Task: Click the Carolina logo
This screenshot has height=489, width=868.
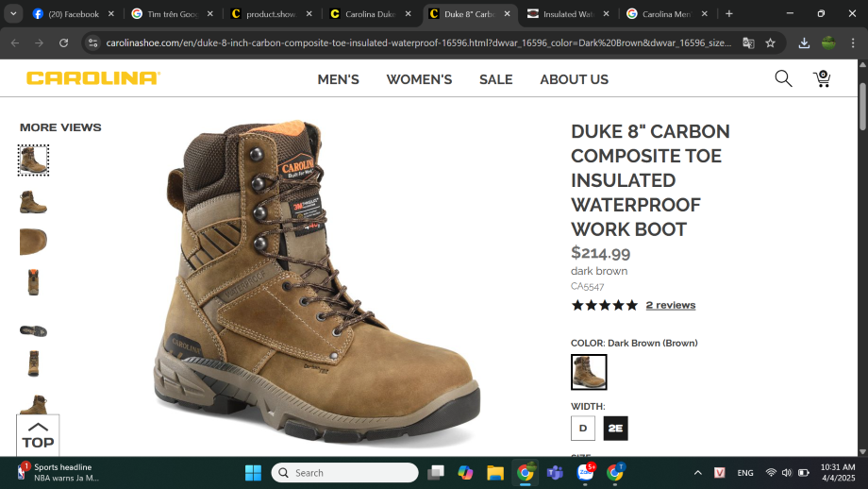Action: [x=93, y=78]
